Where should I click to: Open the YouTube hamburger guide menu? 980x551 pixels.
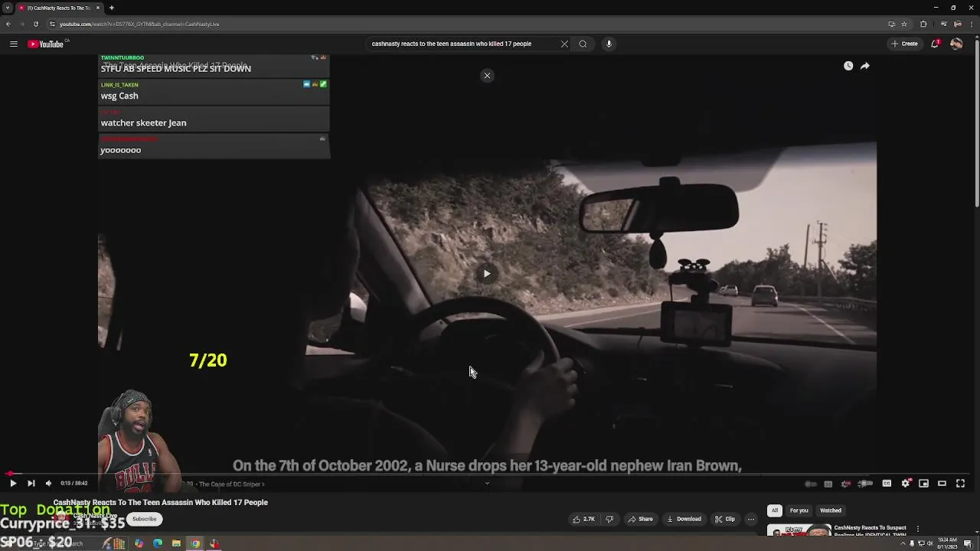[x=13, y=44]
